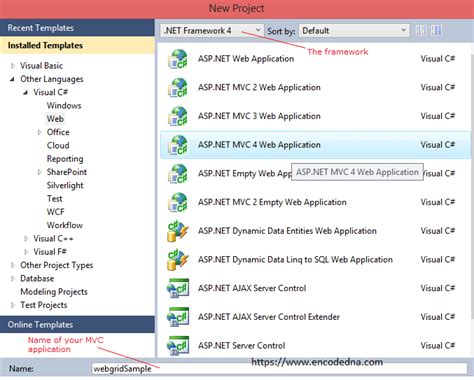Image resolution: width=474 pixels, height=380 pixels.
Task: Switch to medium icons view
Action: point(436,31)
